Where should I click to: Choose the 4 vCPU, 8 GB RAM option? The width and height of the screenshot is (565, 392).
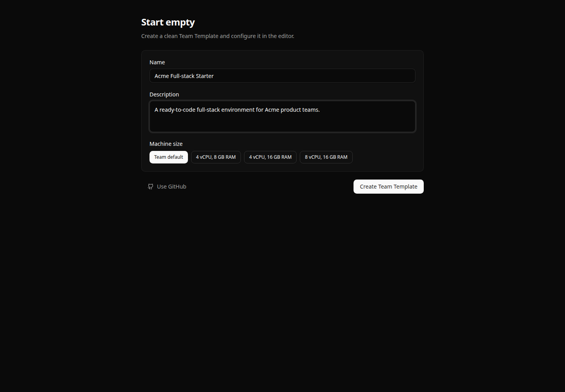tap(216, 157)
